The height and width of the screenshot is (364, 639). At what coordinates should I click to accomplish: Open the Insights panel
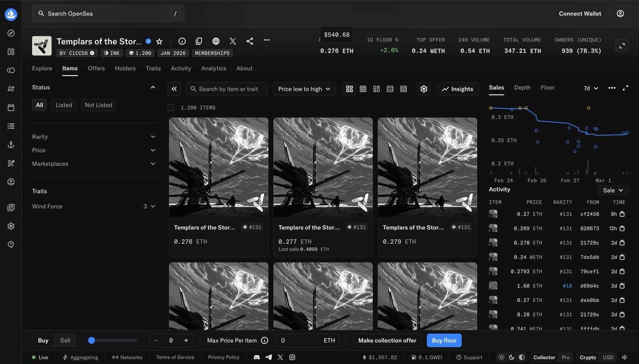458,89
